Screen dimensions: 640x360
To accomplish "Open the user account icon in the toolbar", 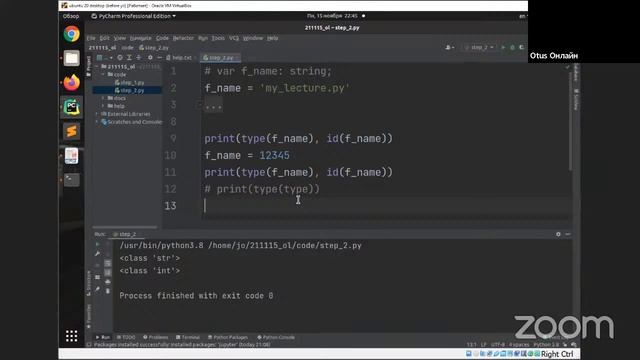I will pyautogui.click(x=449, y=47).
